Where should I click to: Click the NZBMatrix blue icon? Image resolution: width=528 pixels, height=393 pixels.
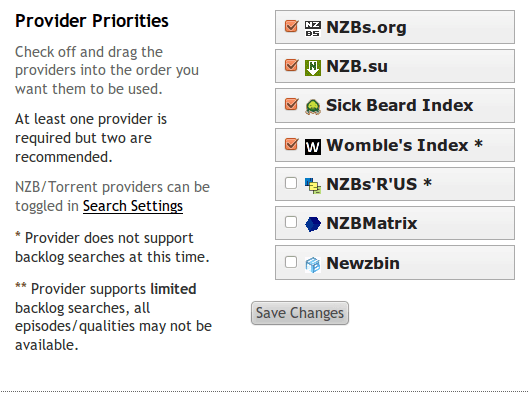point(312,225)
